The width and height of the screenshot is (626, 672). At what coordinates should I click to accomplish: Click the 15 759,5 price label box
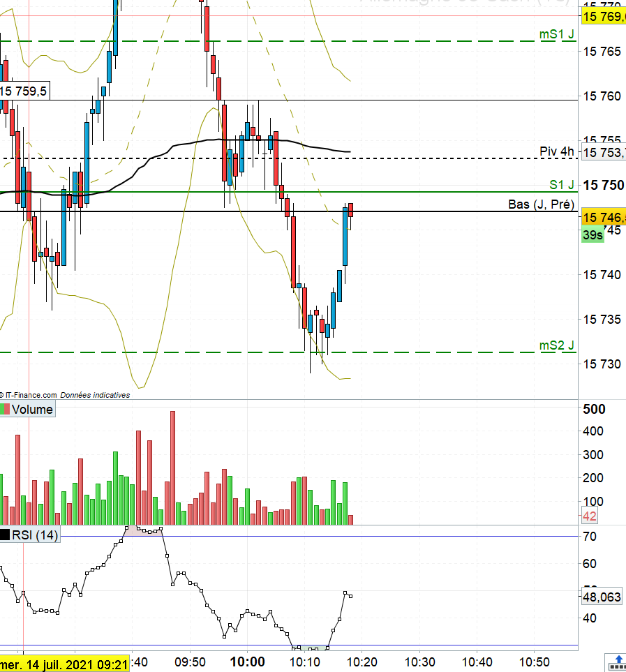(x=24, y=91)
